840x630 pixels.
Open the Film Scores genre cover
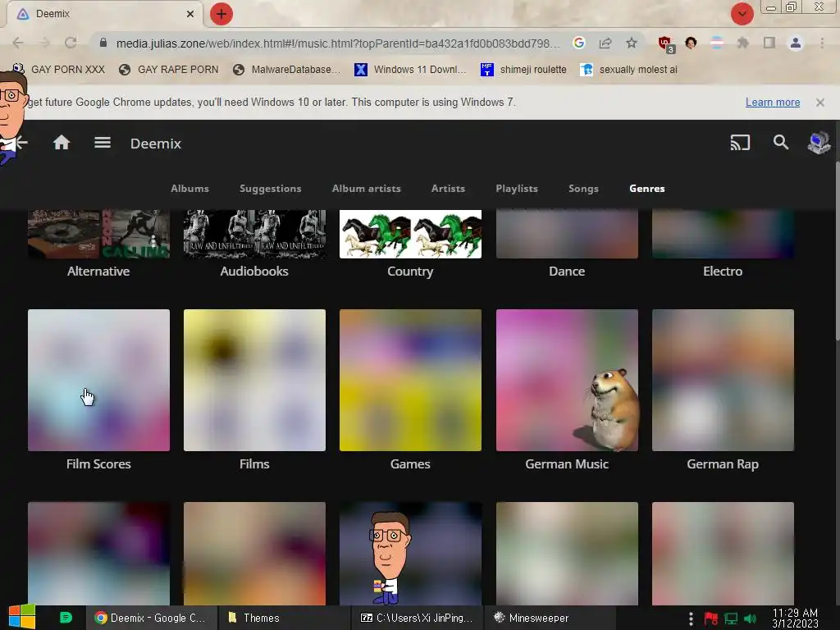coord(98,380)
